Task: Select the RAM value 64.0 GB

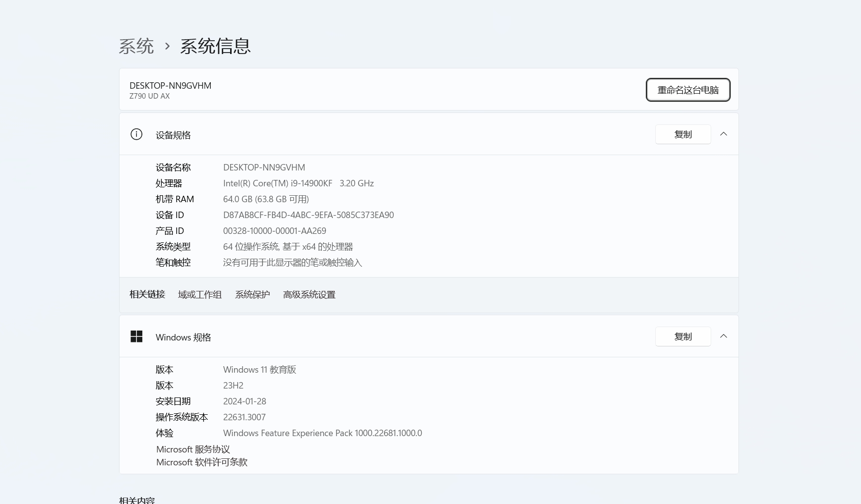Action: pos(266,199)
